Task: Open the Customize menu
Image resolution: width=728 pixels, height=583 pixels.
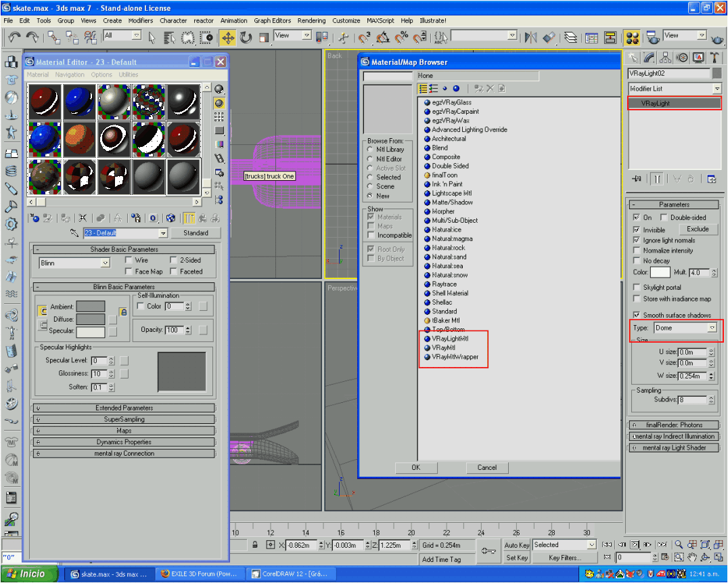Action: point(346,20)
